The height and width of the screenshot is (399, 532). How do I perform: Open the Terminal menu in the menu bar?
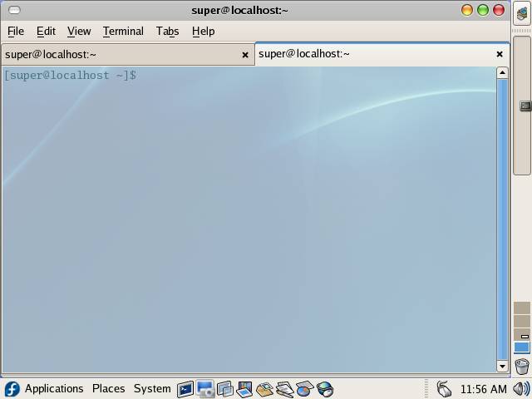(x=123, y=31)
